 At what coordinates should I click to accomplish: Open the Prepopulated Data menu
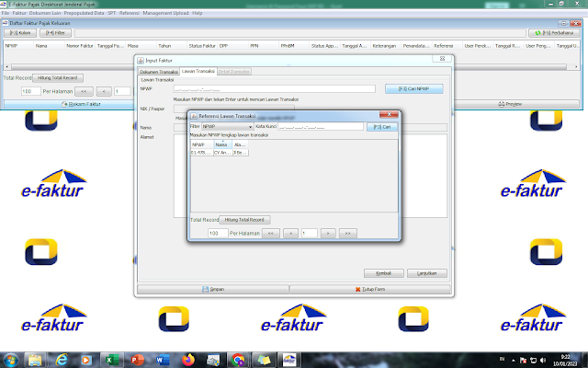84,13
